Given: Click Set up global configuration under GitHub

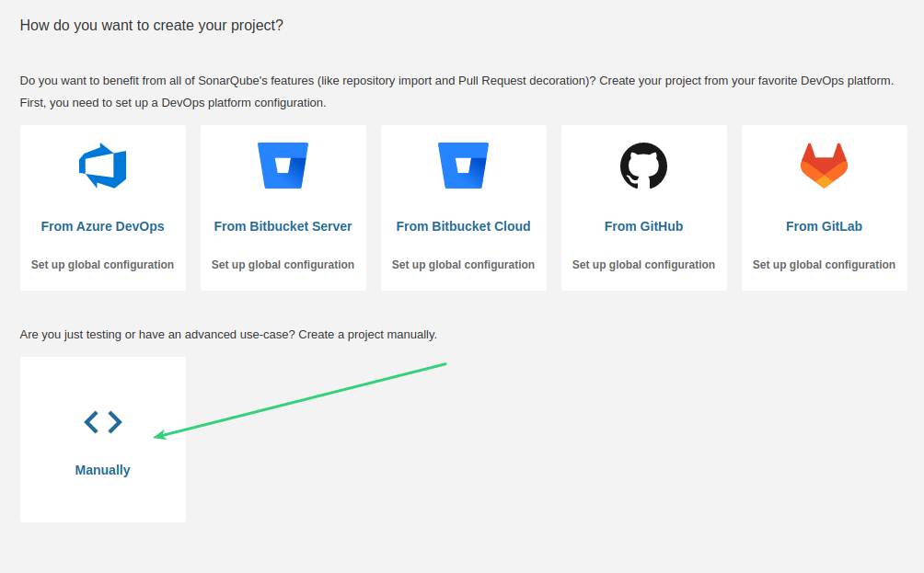Looking at the screenshot, I should [643, 264].
